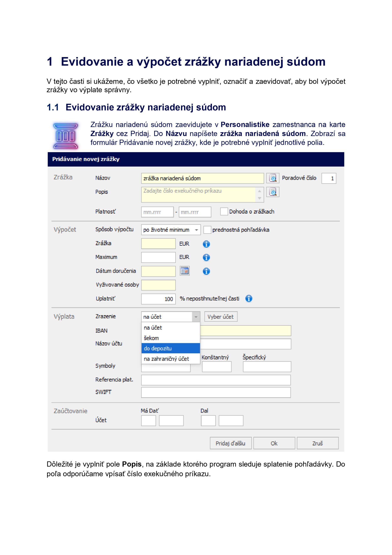Show info about % nepostihnuteľnej časti
Image resolution: width=392 pixels, height=555 pixels.
[x=249, y=299]
